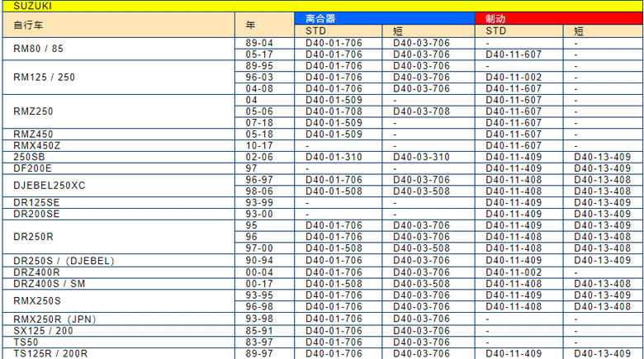
Task: Click clutch short D40-03-508 in 97-00 row
Action: pyautogui.click(x=421, y=248)
